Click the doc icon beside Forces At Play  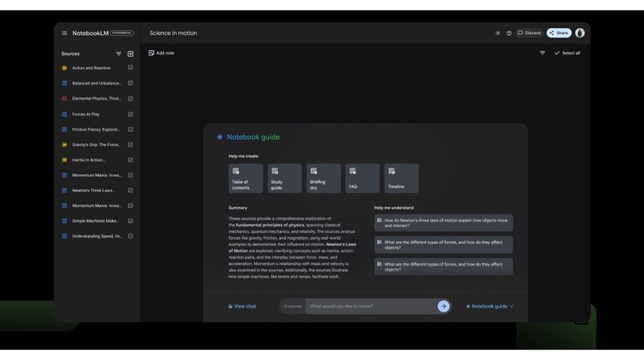(64, 114)
